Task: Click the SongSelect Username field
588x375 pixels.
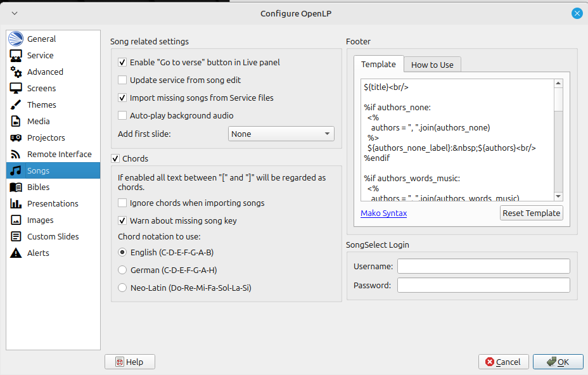Action: 483,266
